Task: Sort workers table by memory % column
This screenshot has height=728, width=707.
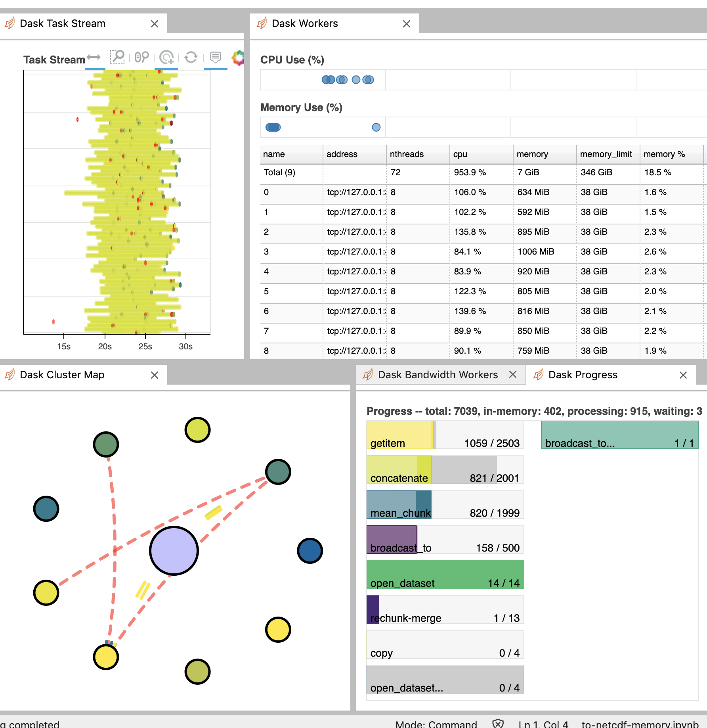Action: [672, 154]
